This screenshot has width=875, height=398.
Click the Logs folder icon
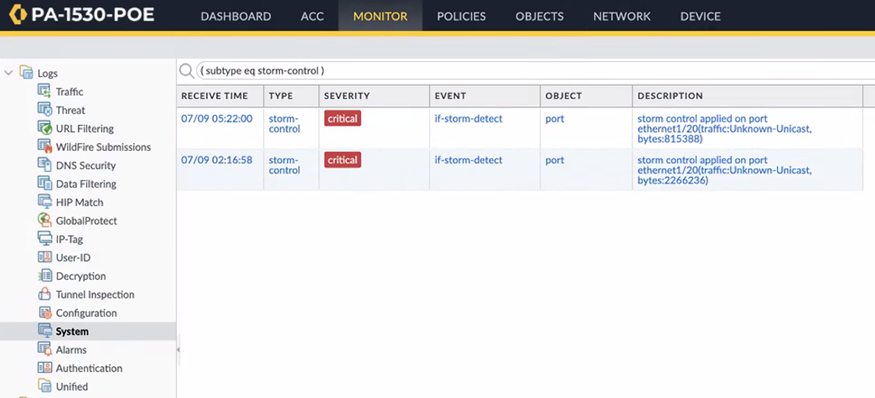click(x=26, y=73)
